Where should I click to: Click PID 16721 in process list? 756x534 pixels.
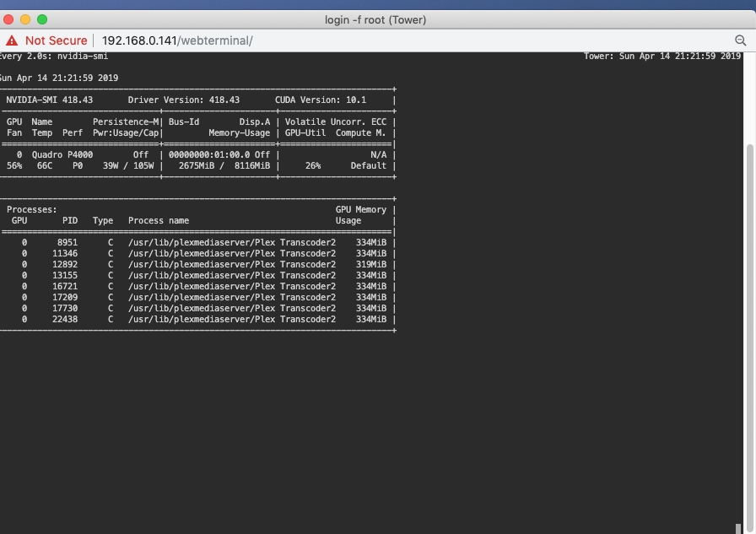[65, 286]
